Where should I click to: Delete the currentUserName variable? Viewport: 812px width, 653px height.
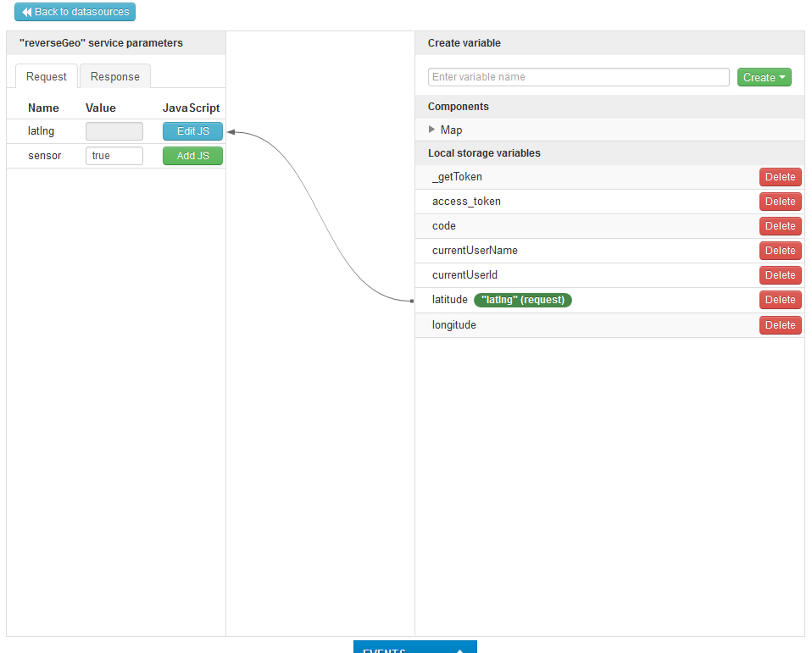point(780,251)
